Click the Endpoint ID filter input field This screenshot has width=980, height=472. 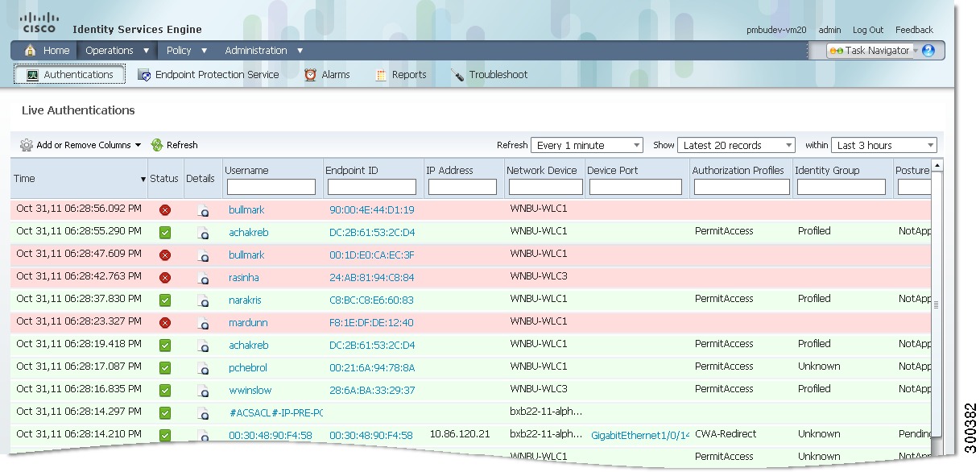[372, 187]
